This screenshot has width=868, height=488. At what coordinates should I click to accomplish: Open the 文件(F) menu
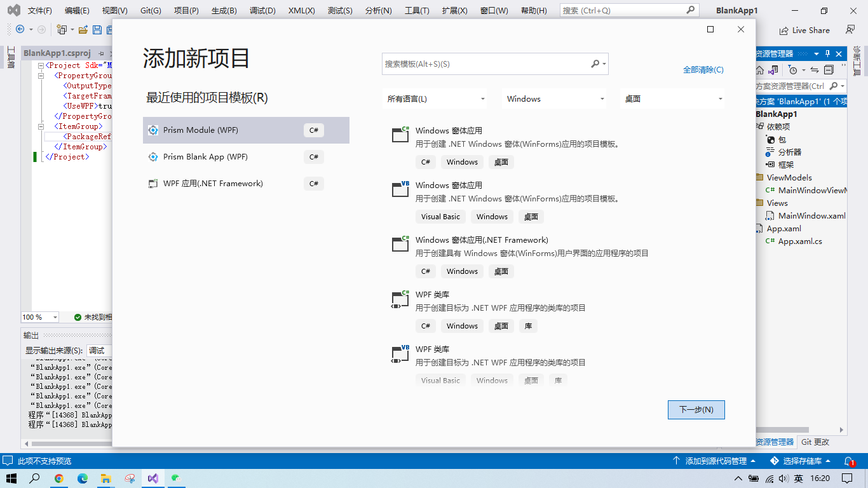click(x=39, y=10)
